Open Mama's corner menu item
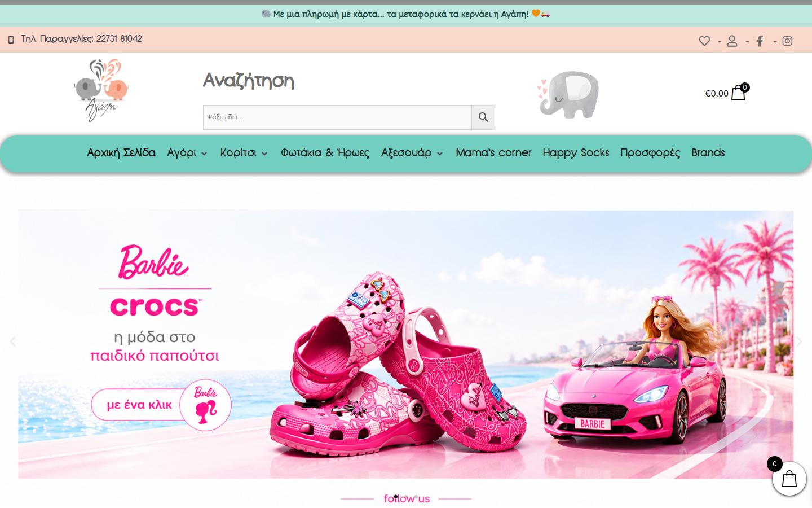The height and width of the screenshot is (508, 812). (493, 153)
